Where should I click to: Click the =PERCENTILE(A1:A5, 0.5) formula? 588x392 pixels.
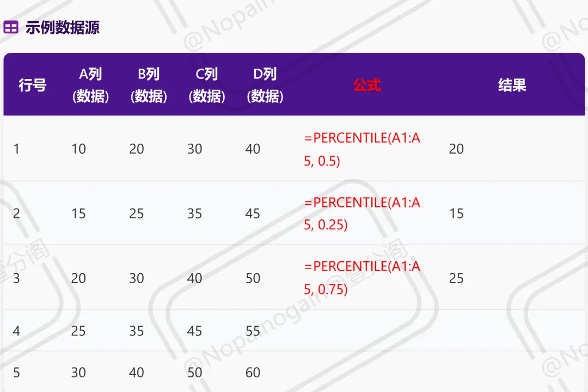(362, 149)
